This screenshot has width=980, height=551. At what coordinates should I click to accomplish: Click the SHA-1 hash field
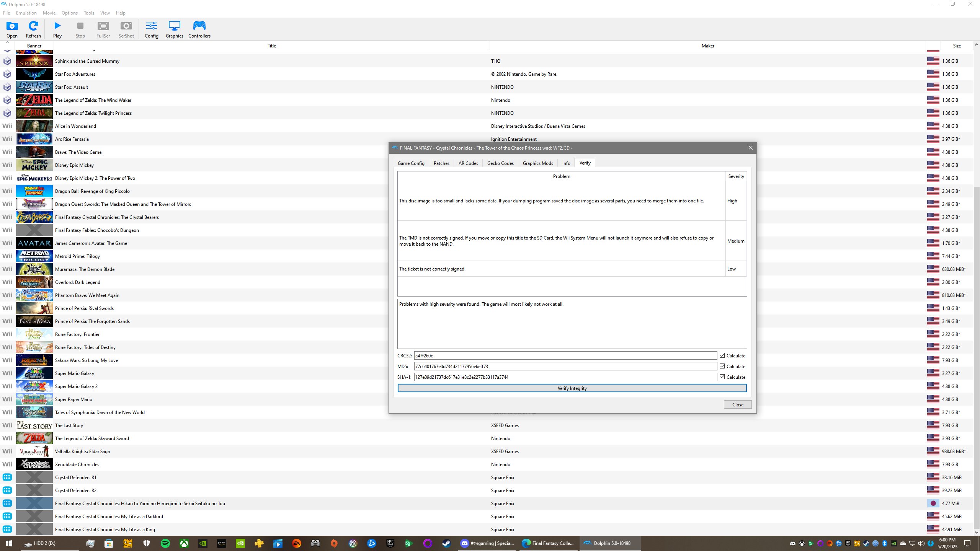click(565, 377)
